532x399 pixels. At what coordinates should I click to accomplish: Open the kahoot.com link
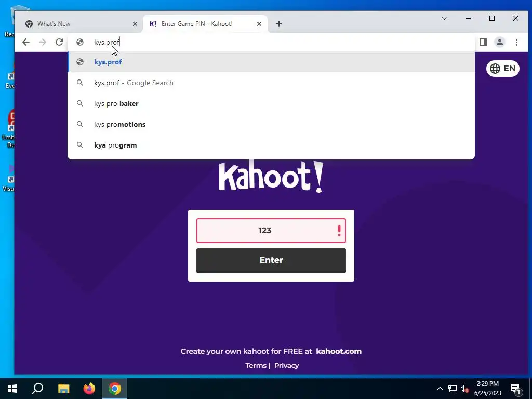click(x=339, y=352)
